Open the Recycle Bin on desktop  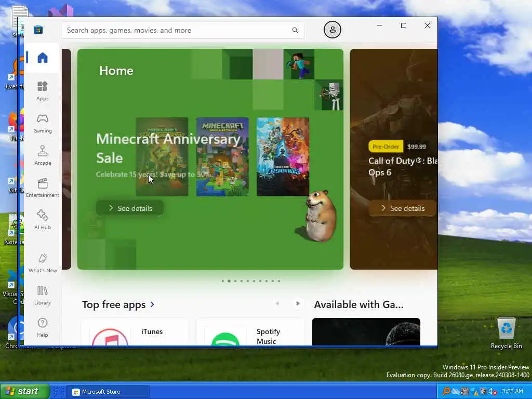pos(506,333)
